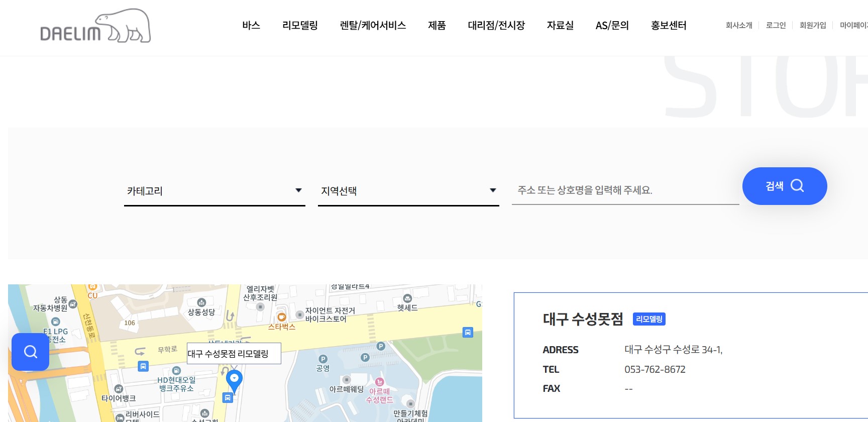Open the AS/문의 menu
The image size is (868, 422).
pyautogui.click(x=612, y=25)
